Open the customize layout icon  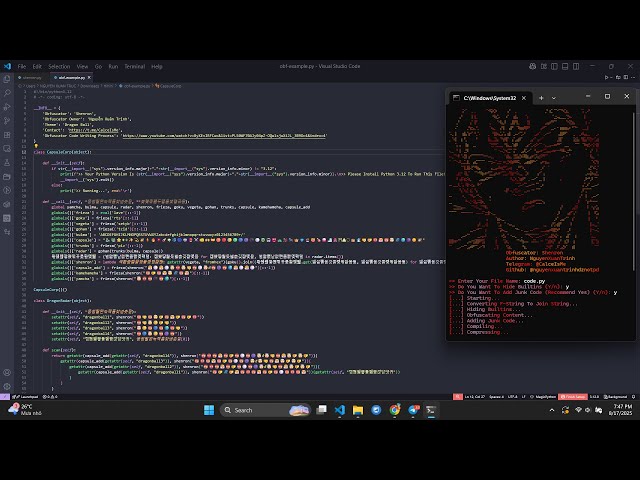pyautogui.click(x=544, y=66)
